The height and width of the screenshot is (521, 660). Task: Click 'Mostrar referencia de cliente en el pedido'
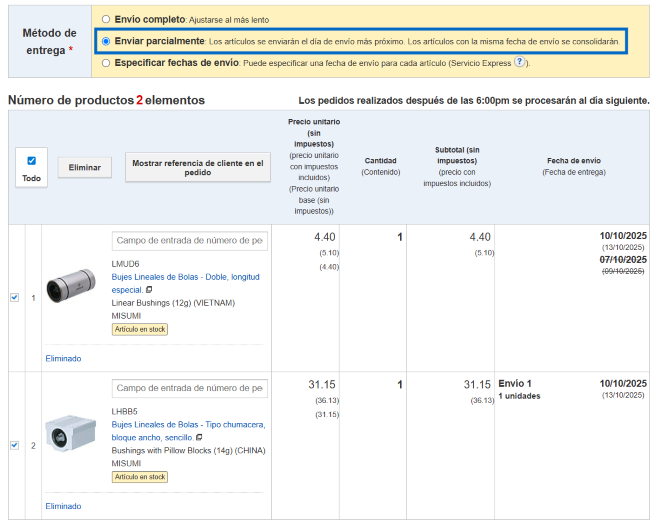coord(197,167)
